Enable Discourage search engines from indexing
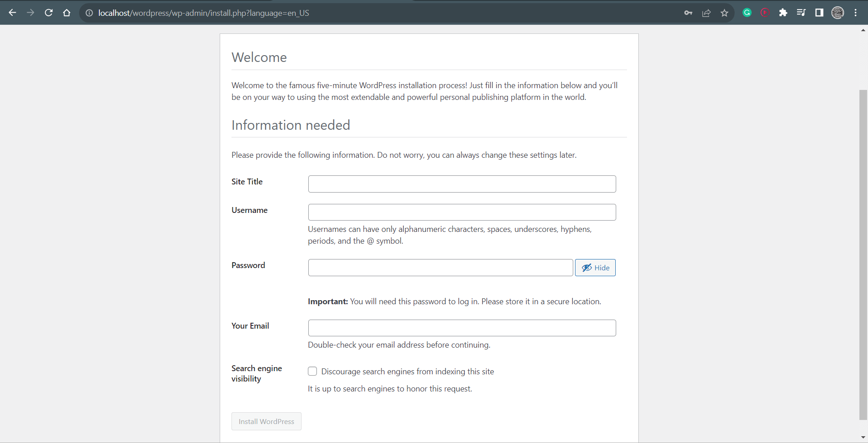Screen dimensions: 868x443 coord(312,371)
